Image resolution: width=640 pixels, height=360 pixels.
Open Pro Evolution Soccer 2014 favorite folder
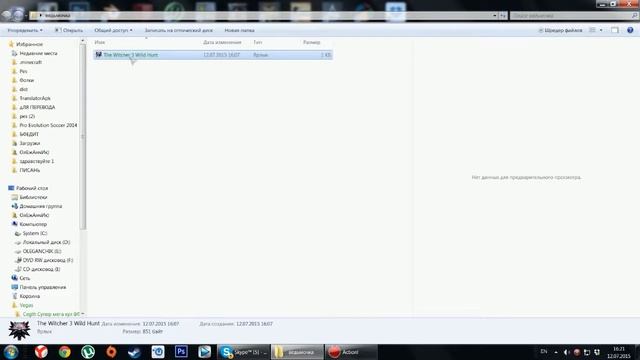click(x=48, y=125)
